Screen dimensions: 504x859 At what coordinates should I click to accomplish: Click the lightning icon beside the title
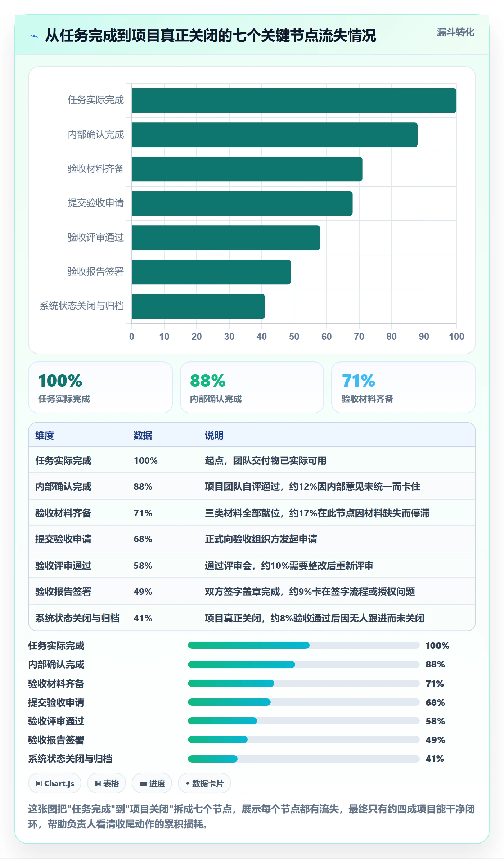pos(34,36)
